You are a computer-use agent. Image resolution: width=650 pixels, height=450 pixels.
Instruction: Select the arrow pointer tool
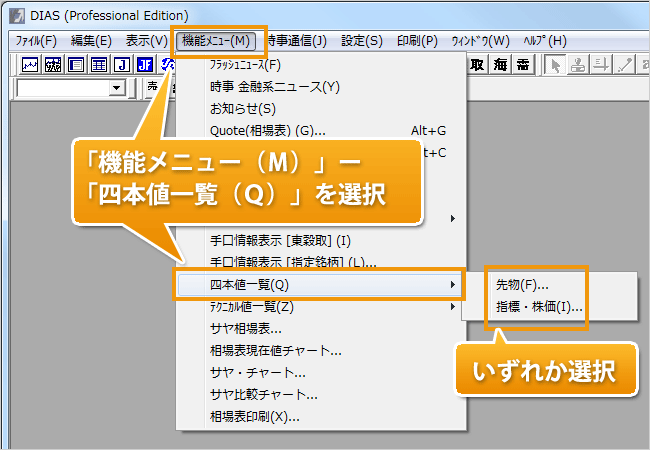(556, 65)
